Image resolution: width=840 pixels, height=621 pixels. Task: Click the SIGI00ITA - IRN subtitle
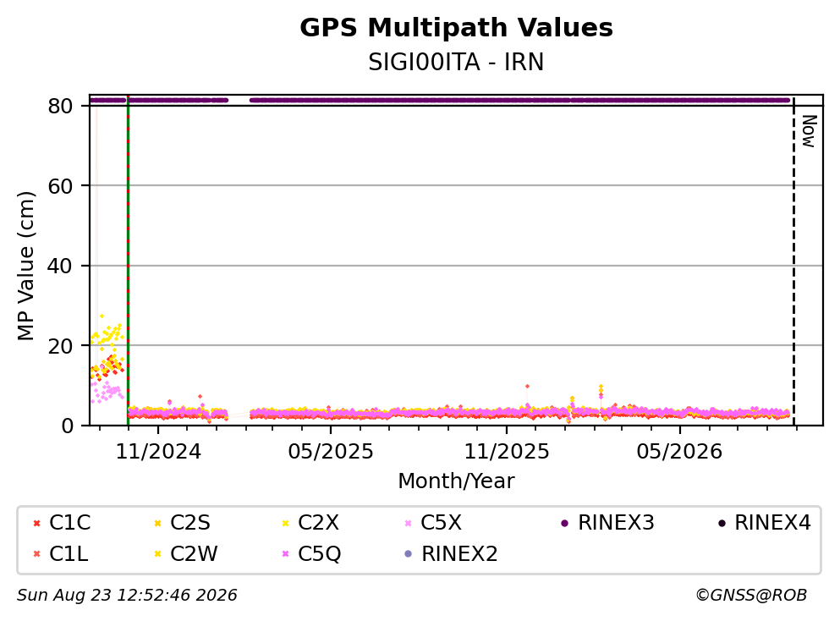coord(456,62)
